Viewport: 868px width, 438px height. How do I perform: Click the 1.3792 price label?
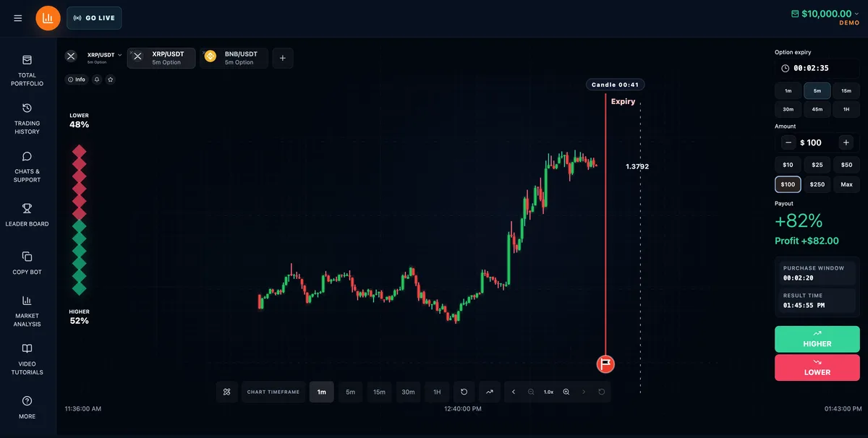pos(637,166)
